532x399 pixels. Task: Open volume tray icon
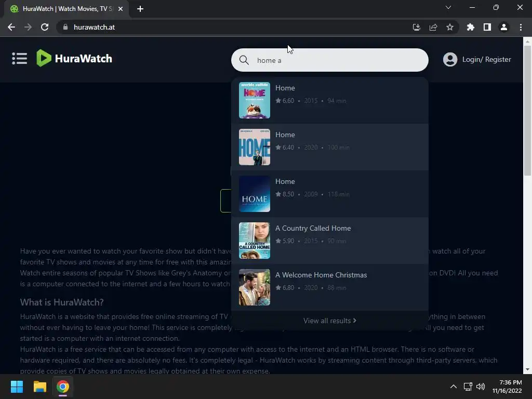[481, 387]
